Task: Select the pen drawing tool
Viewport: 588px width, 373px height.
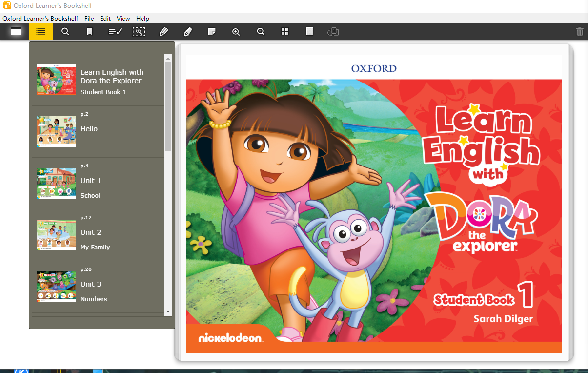Action: click(163, 32)
